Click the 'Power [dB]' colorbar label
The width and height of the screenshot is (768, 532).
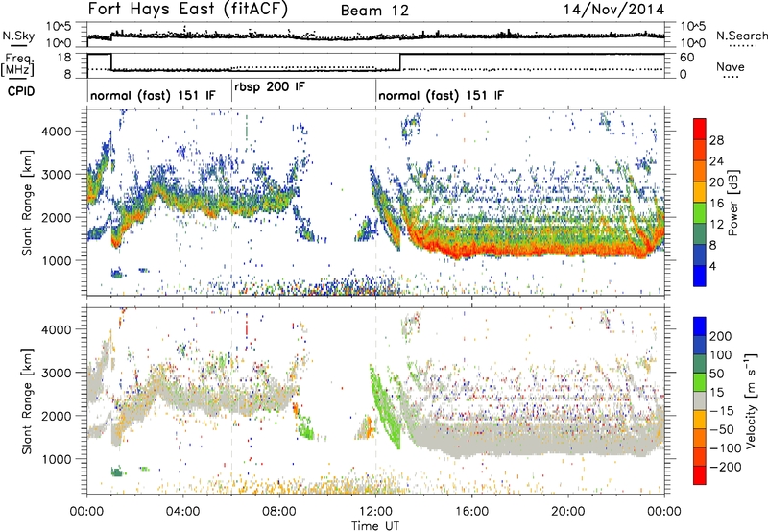[x=733, y=203]
